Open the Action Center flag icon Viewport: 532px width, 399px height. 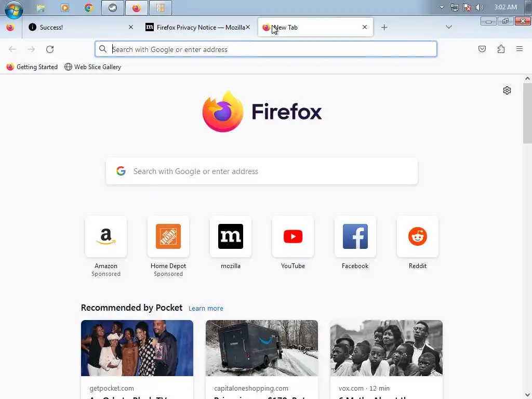click(x=467, y=7)
